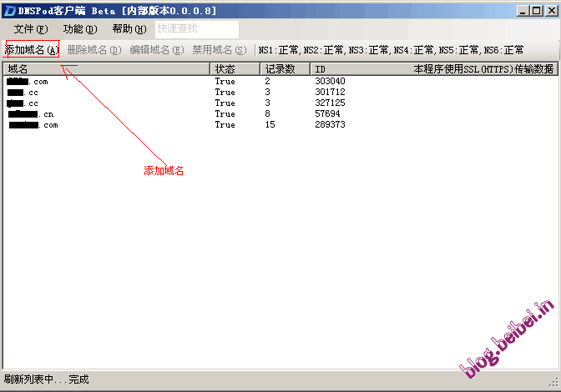Viewport: 561px width, 392px height.
Task: Click the 禁用域名(S) toolbar button
Action: pos(220,50)
